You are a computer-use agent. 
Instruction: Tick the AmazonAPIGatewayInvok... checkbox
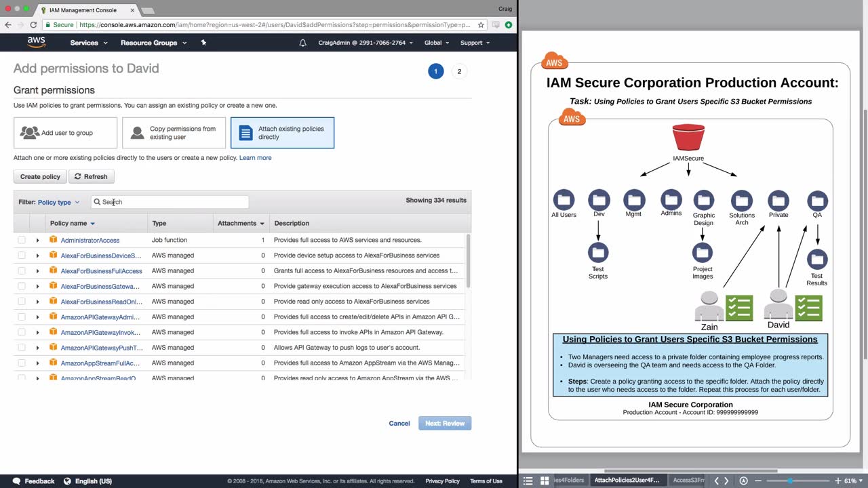tap(22, 332)
